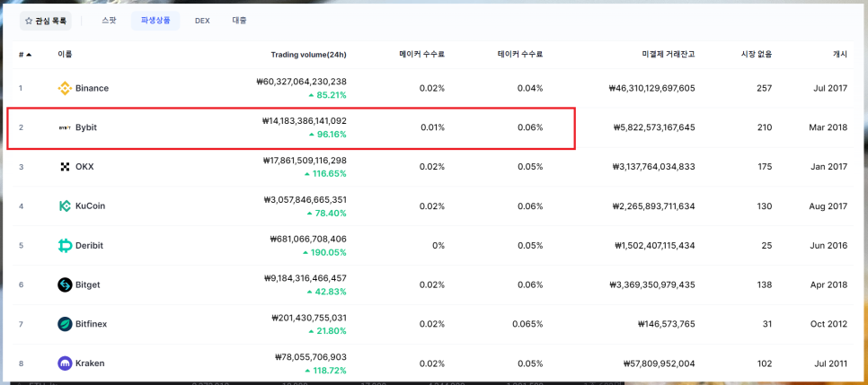Click Bybit launch date Mar 2018

tap(828, 127)
